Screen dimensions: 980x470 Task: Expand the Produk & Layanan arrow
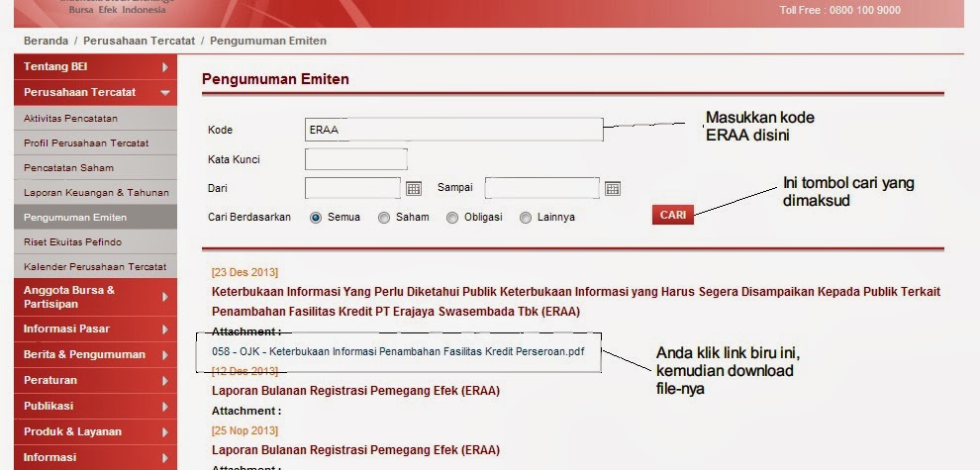pos(165,431)
